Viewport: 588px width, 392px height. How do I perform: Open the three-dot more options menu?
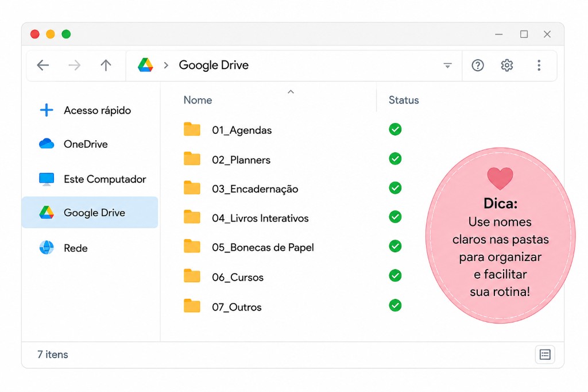[539, 66]
